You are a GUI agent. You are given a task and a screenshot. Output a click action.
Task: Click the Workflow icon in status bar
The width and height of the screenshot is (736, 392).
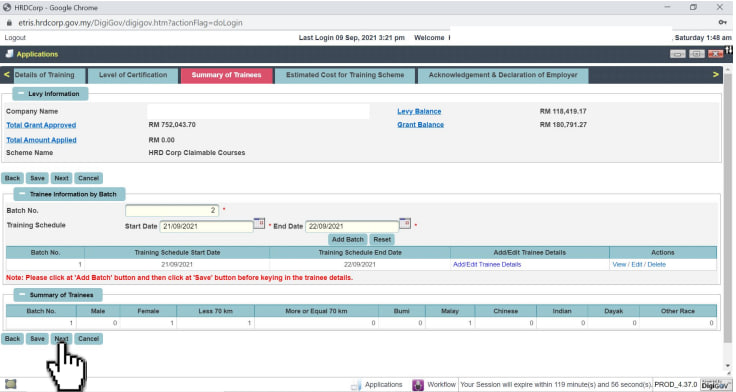pyautogui.click(x=418, y=385)
